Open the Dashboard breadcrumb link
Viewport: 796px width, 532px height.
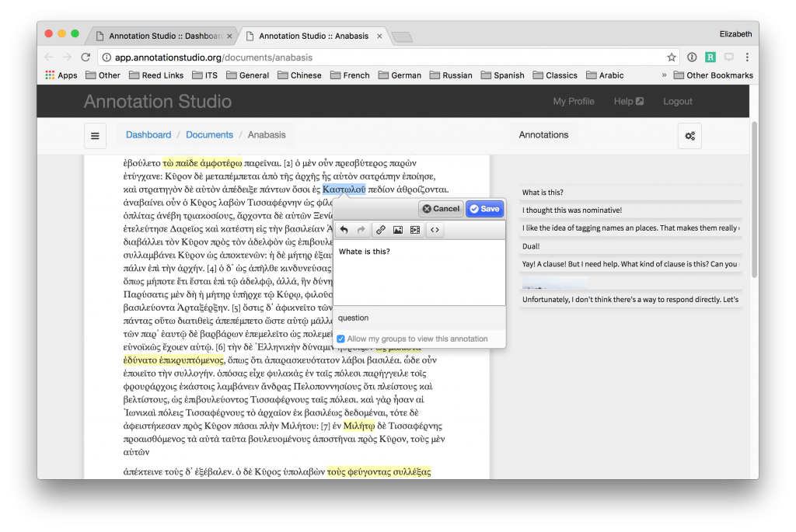tap(148, 134)
